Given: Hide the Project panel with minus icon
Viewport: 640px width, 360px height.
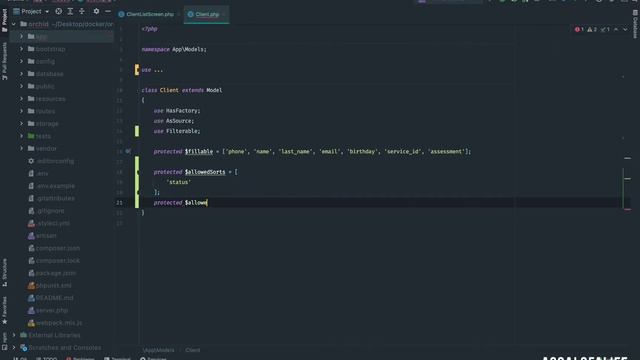Looking at the screenshot, I should [x=108, y=11].
